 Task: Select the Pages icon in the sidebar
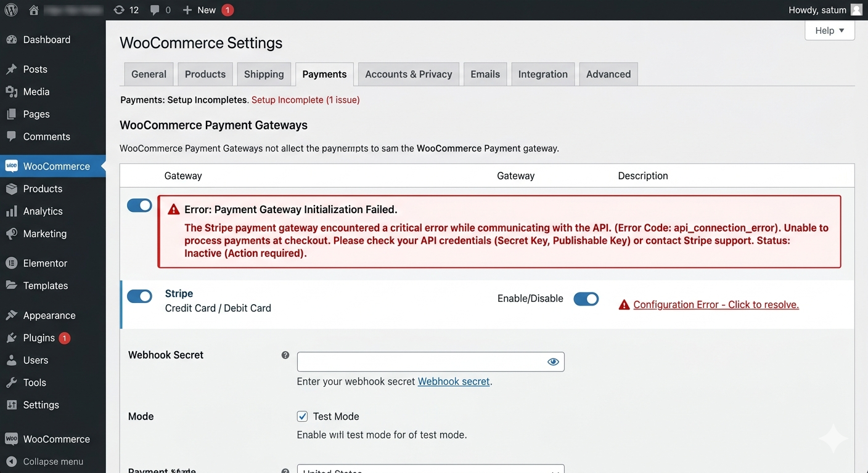click(11, 114)
